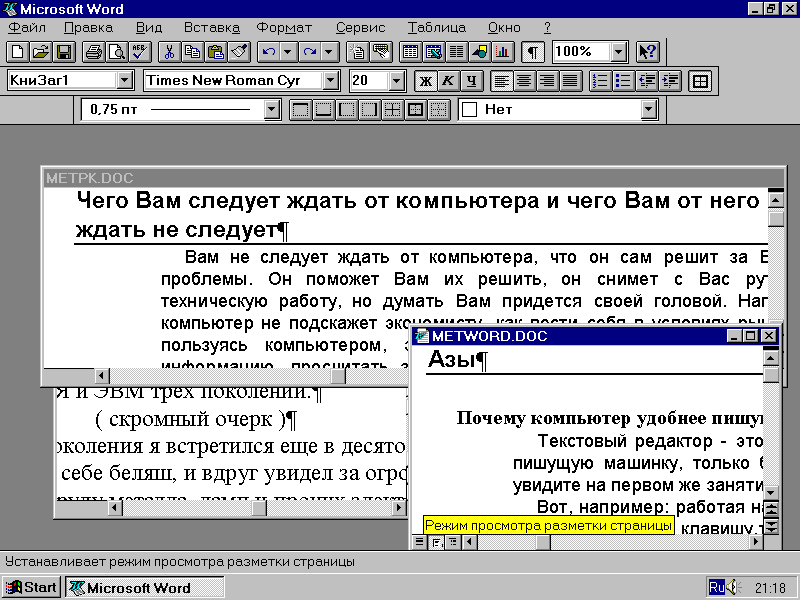Viewport: 800px width, 600px height.
Task: Run the spelling check ABC icon
Action: click(x=139, y=52)
